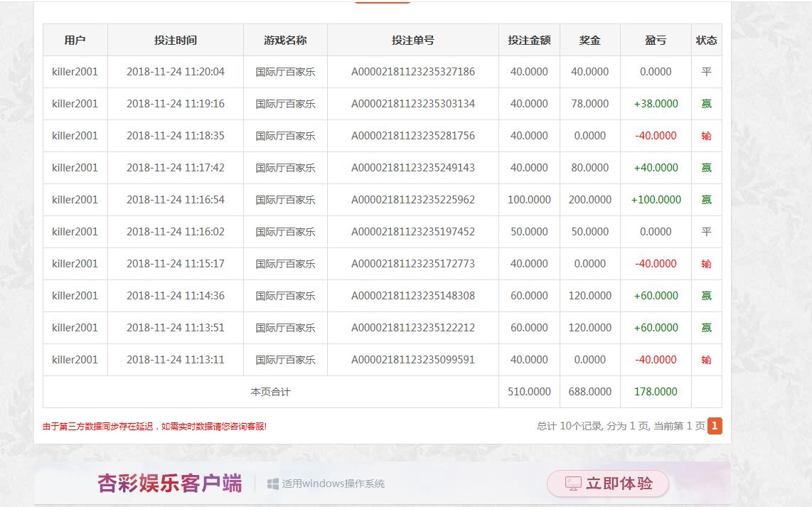Viewport: 812px width, 507px height.
Task: Click the 投注单号 column header
Action: (x=412, y=41)
